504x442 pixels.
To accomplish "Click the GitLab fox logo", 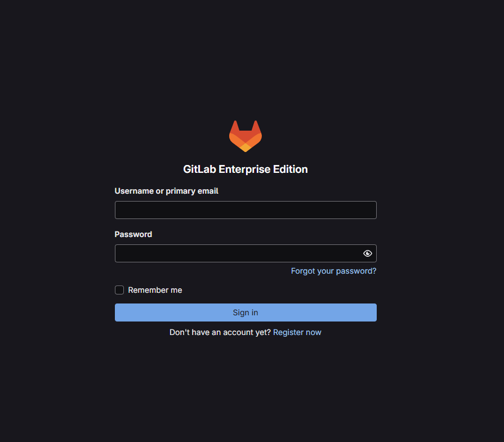I will pyautogui.click(x=246, y=136).
